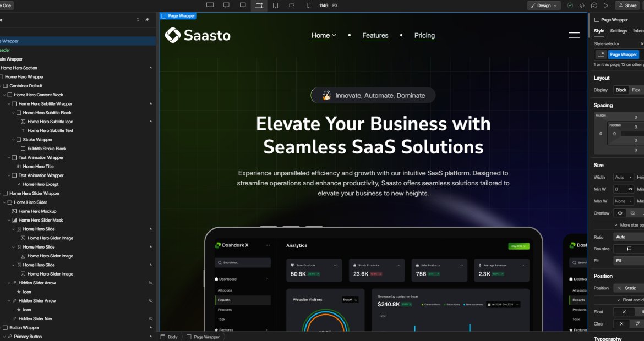This screenshot has height=341, width=644.
Task: Open the code export icon
Action: point(582,5)
